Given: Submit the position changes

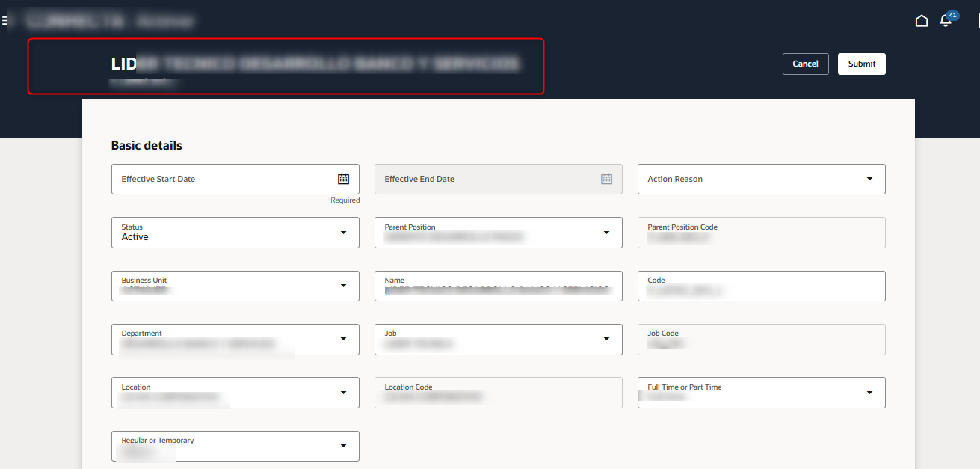Looking at the screenshot, I should coord(861,64).
